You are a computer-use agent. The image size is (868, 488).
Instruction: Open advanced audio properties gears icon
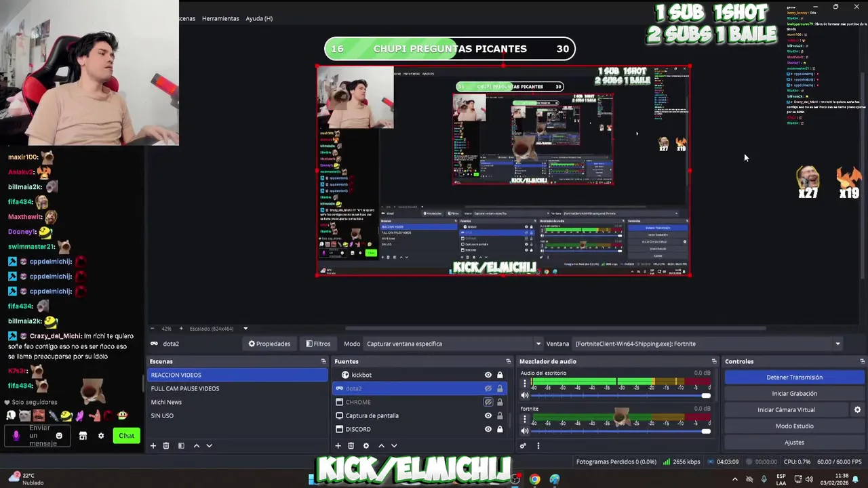pos(523,446)
